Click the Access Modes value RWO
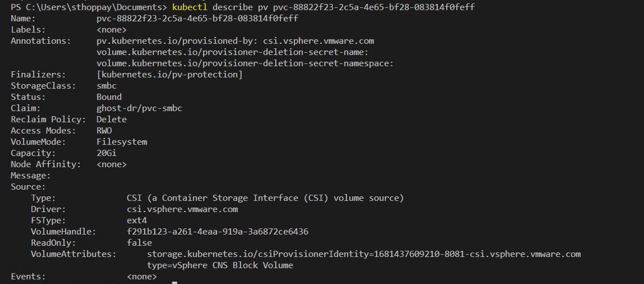The width and height of the screenshot is (644, 284). tap(104, 131)
